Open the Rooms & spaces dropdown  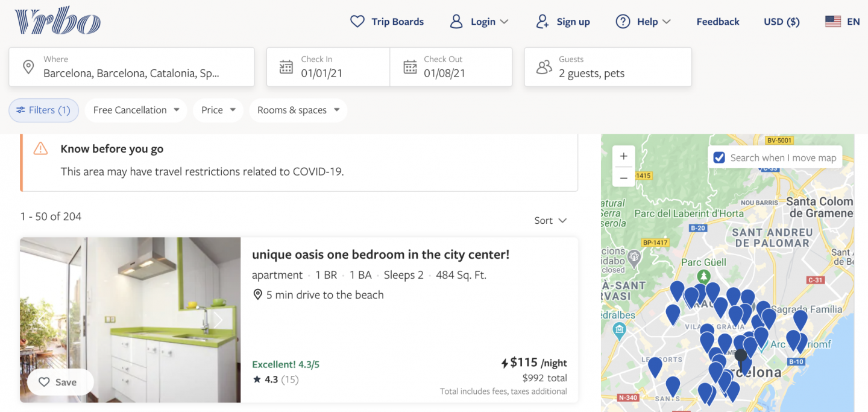298,110
